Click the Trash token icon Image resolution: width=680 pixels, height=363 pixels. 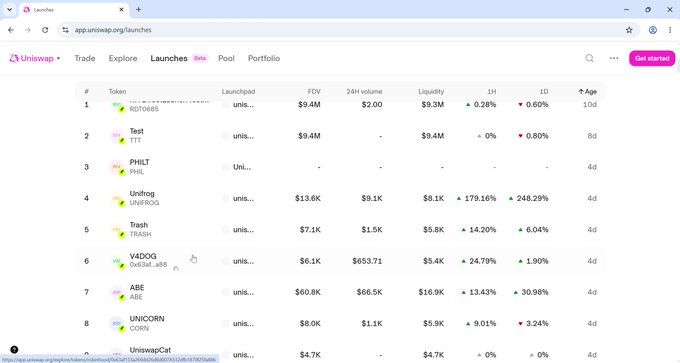pyautogui.click(x=117, y=230)
